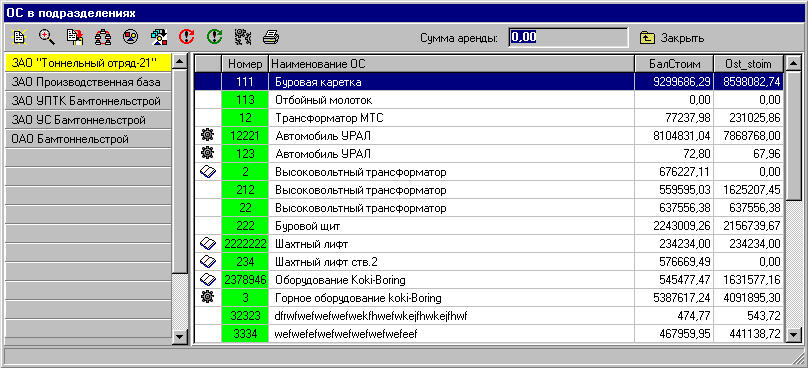
Task: Click the new document toolbar icon
Action: (x=19, y=37)
